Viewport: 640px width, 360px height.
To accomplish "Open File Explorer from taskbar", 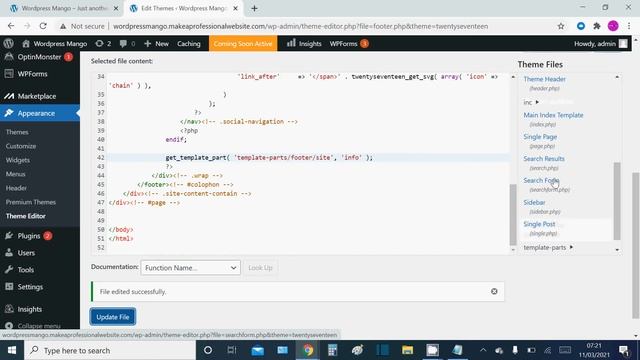I will pos(407,350).
